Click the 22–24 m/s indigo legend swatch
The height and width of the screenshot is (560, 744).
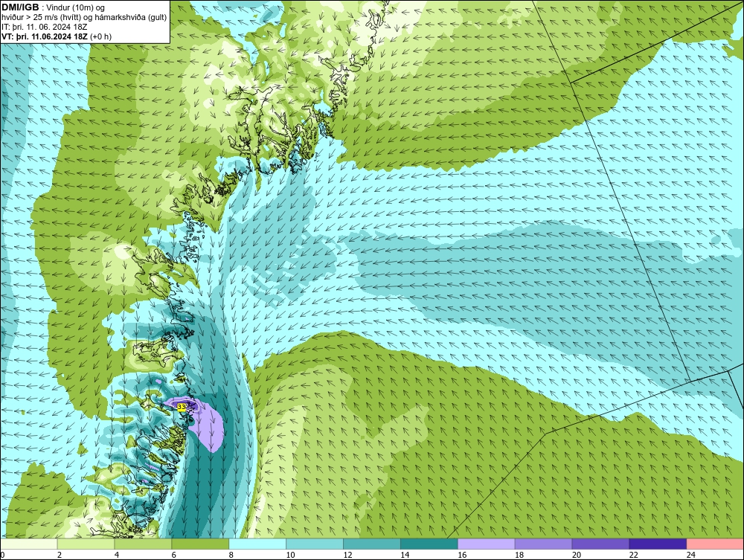[658, 544]
